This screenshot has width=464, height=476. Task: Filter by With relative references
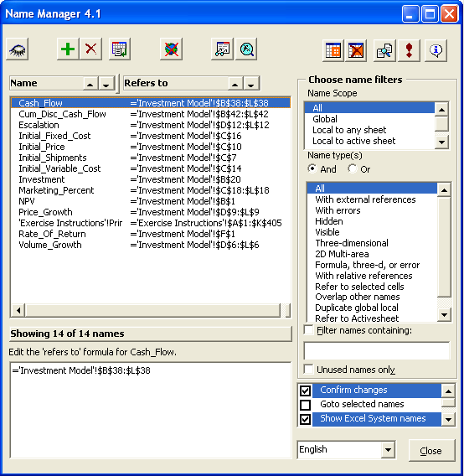[x=372, y=276]
